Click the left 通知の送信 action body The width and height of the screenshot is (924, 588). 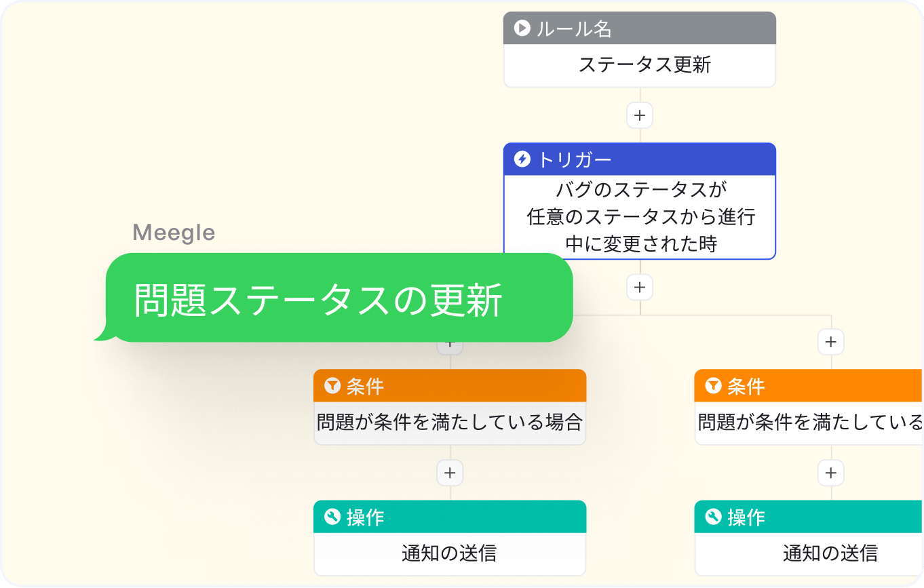[x=450, y=553]
